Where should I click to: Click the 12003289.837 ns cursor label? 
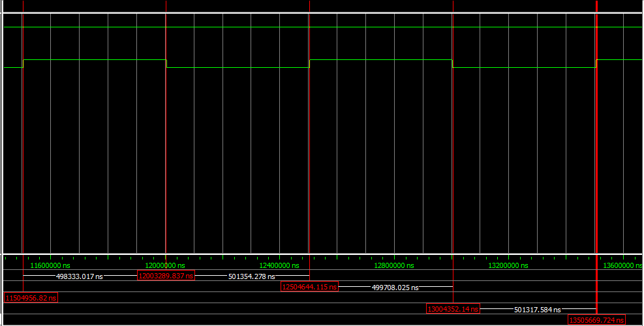pos(166,276)
